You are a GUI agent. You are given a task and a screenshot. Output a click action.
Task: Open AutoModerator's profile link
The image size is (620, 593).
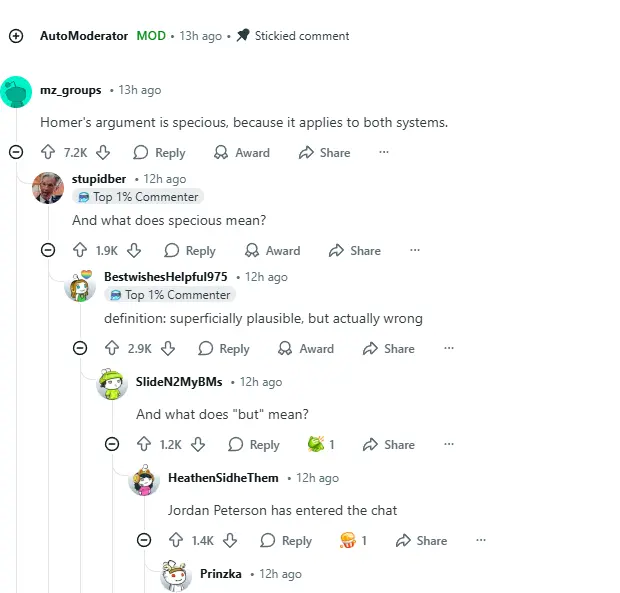tap(84, 36)
